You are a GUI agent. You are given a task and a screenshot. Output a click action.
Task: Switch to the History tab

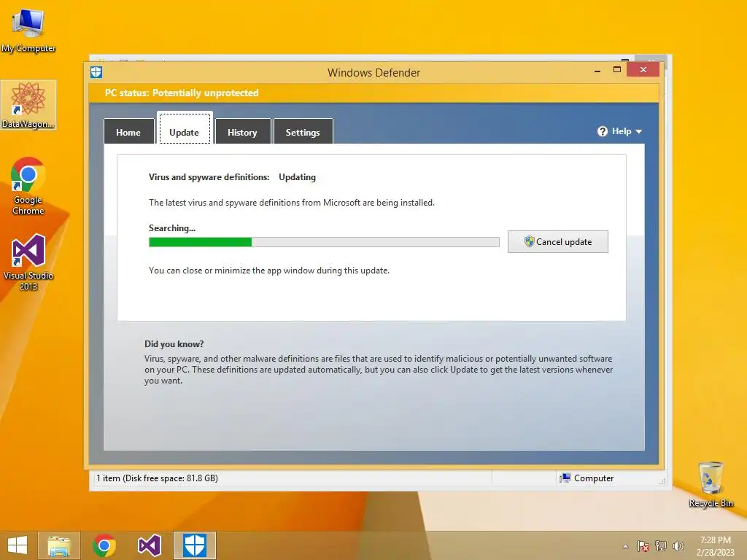pyautogui.click(x=242, y=132)
